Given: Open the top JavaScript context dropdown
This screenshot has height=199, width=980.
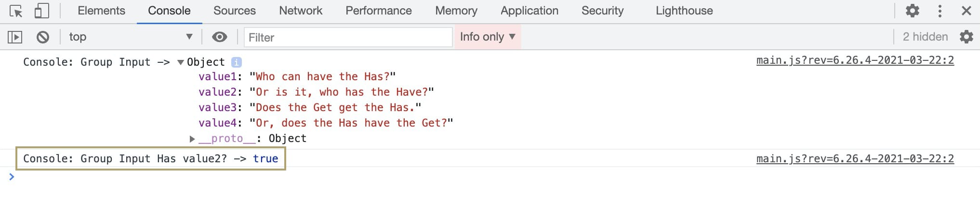Looking at the screenshot, I should [x=131, y=37].
